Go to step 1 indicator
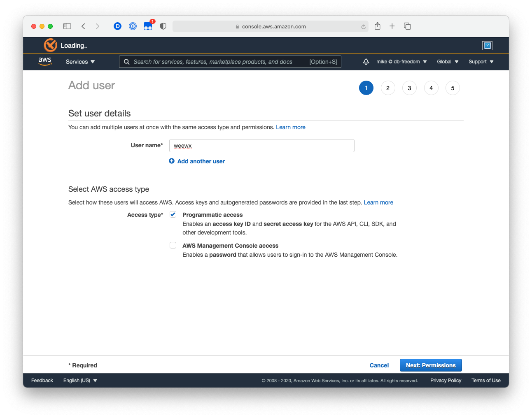532x418 pixels. (x=366, y=88)
